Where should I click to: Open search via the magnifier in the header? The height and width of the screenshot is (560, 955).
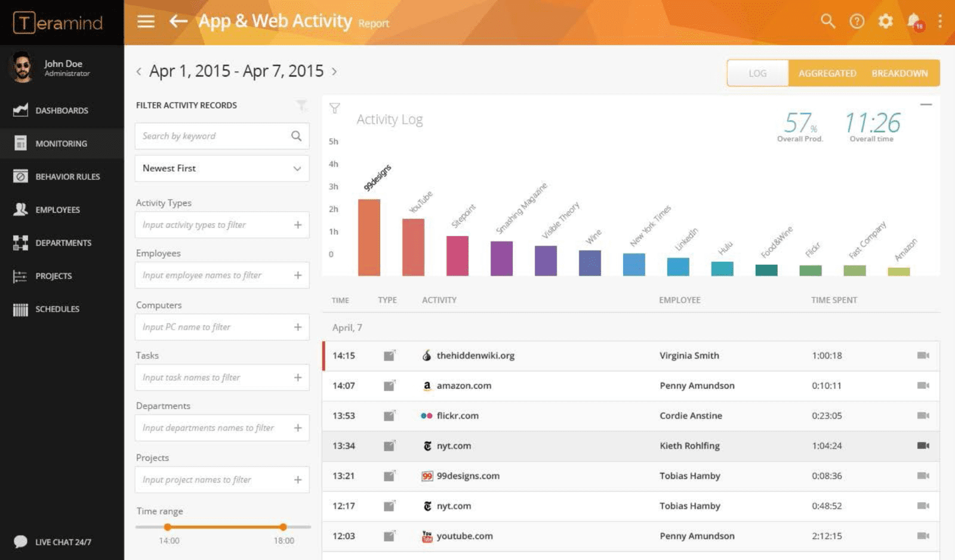coord(827,21)
